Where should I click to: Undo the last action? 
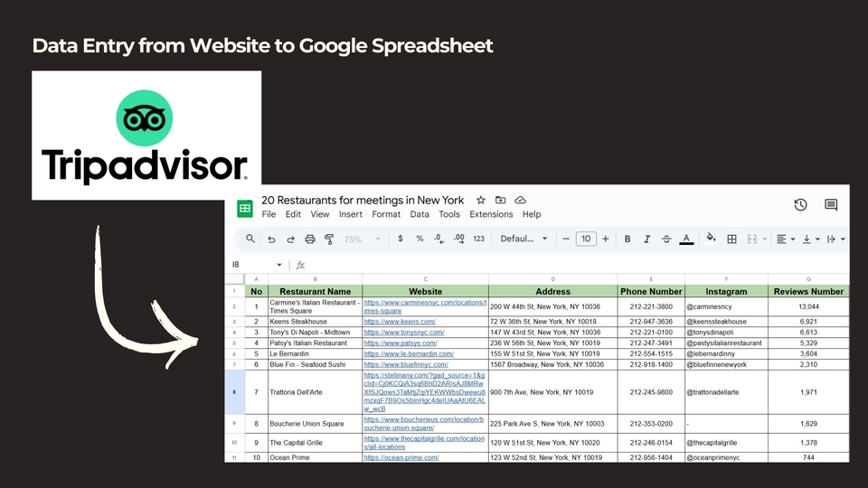coord(271,239)
